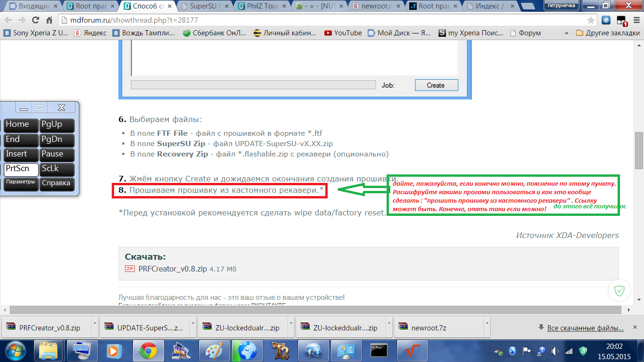Click the Insert key on keypad panel
The image size is (644, 362).
21,155
